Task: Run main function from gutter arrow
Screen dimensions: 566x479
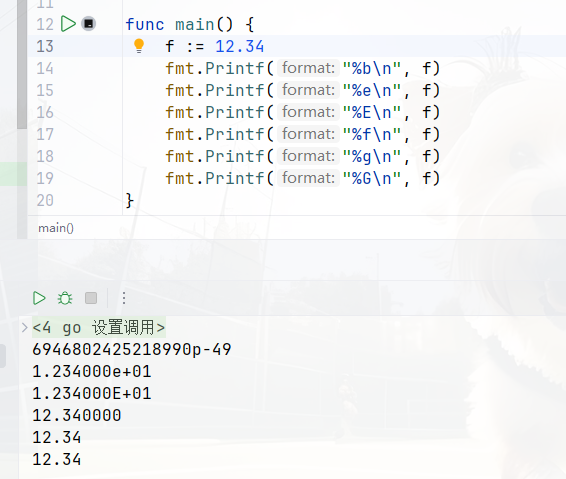Action: 68,24
